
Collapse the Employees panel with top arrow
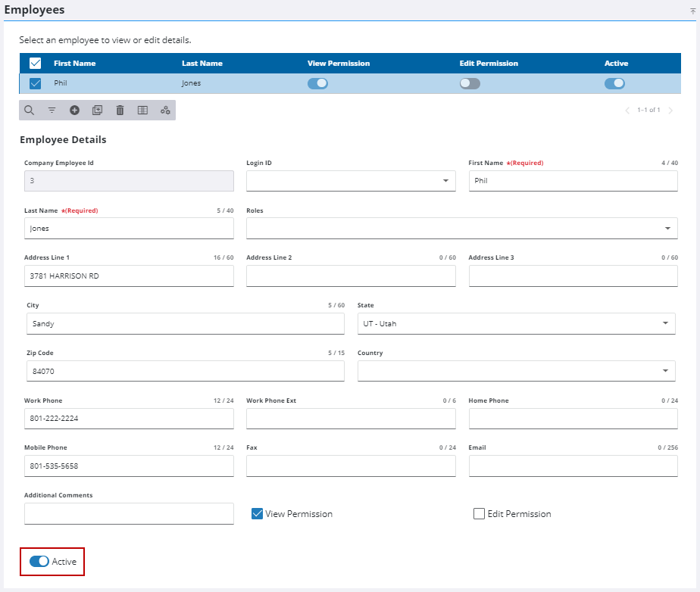(x=692, y=11)
